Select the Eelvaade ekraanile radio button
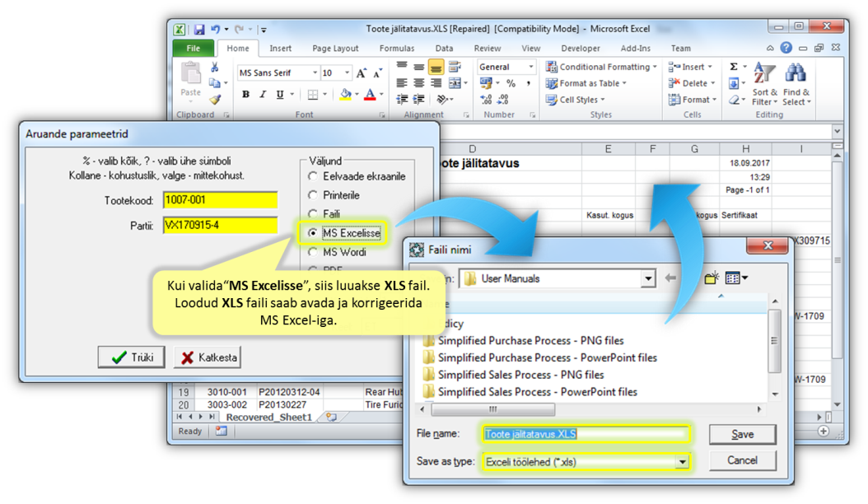Image resolution: width=868 pixels, height=504 pixels. [313, 176]
